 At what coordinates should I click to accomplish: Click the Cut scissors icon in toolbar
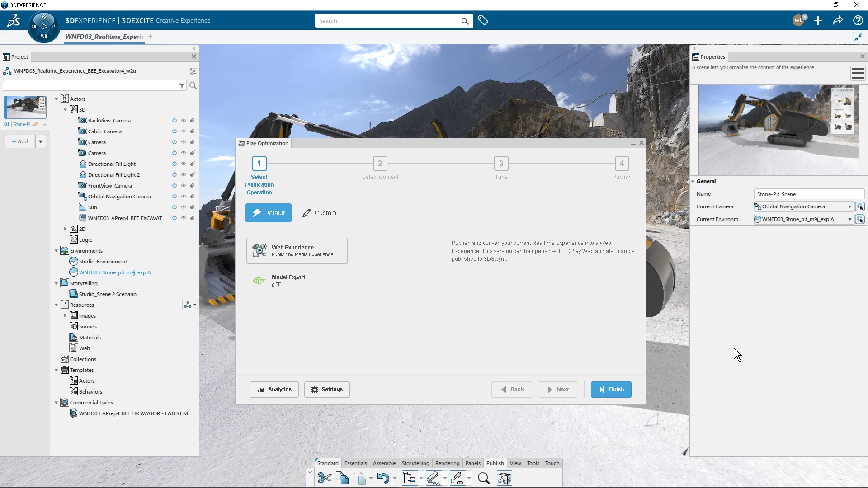324,478
